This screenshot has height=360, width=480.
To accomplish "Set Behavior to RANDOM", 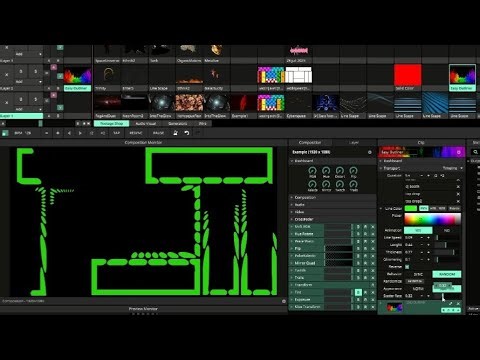I will pos(447,274).
